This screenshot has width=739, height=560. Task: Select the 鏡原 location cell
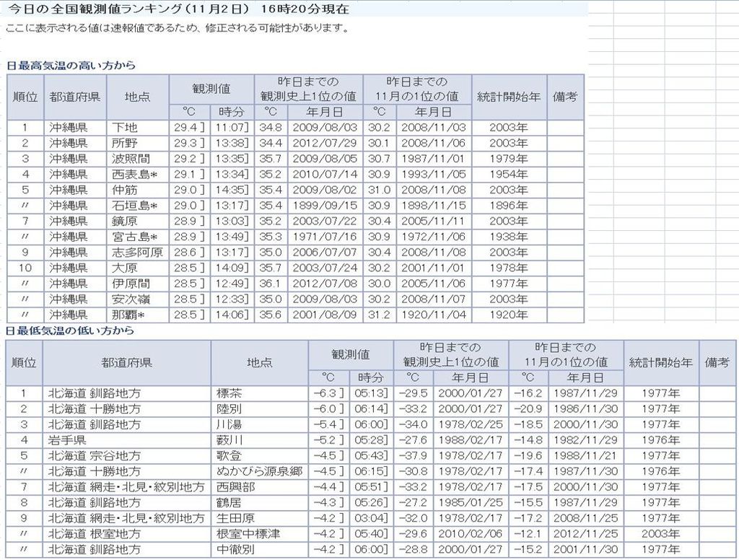click(138, 221)
